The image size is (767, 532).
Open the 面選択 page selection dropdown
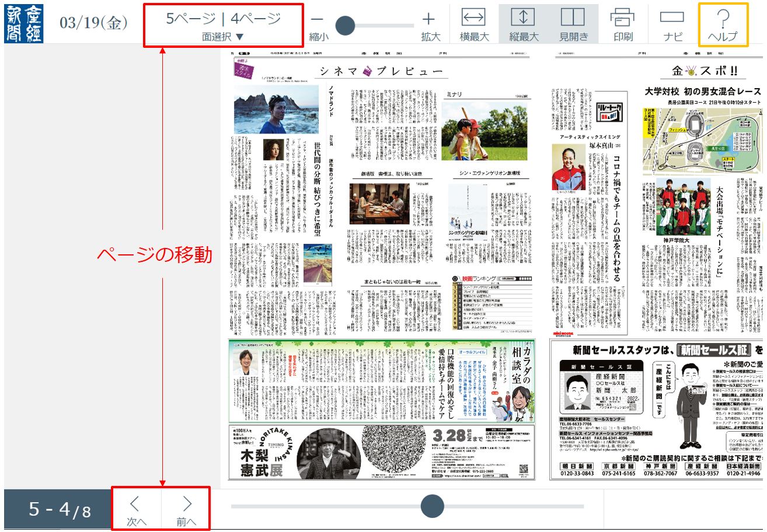coord(223,37)
